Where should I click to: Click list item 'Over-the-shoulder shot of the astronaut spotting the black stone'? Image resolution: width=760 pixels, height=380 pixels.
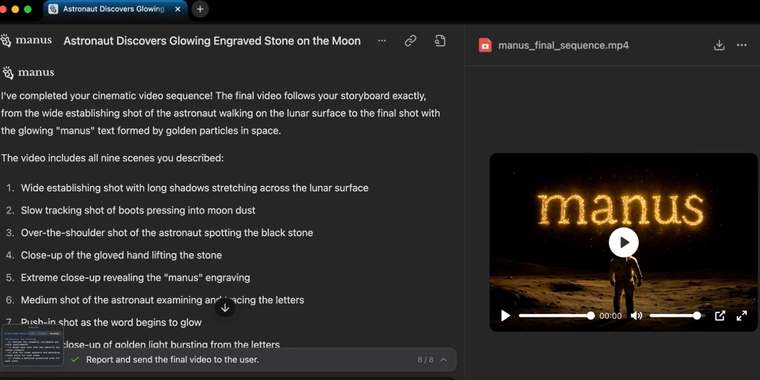click(x=167, y=233)
